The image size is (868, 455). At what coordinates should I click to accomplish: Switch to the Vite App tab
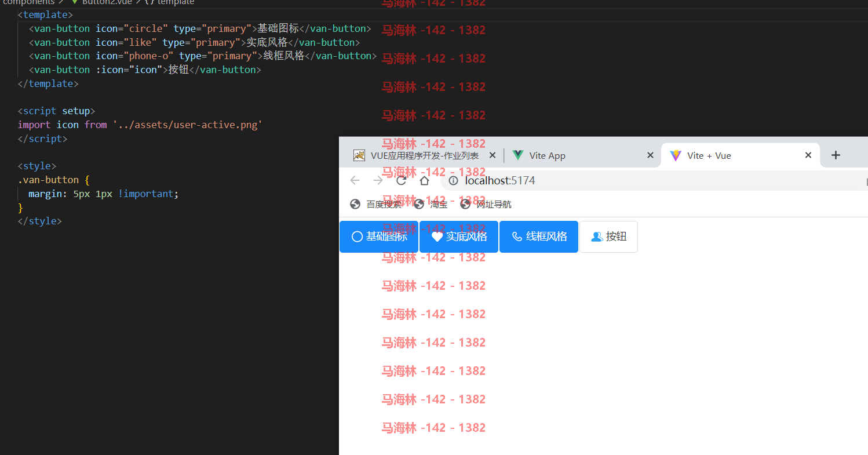point(582,155)
